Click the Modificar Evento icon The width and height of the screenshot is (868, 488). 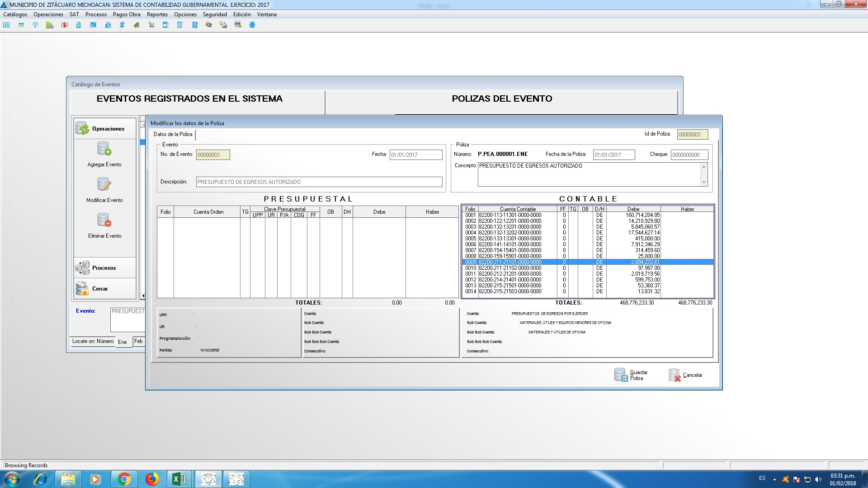(104, 184)
